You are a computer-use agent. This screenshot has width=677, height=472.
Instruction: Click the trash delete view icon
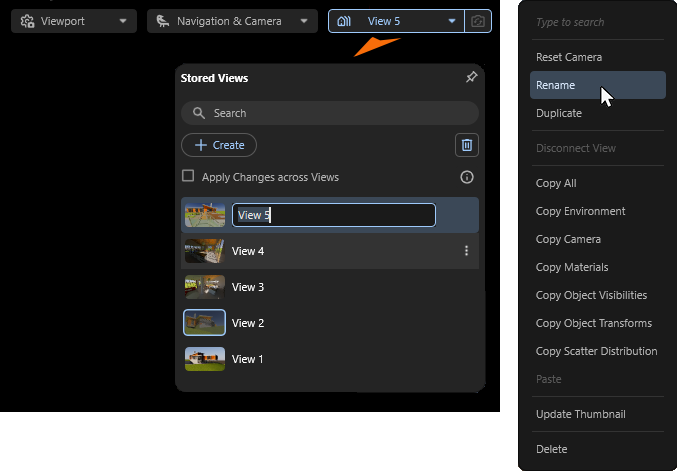pyautogui.click(x=467, y=145)
